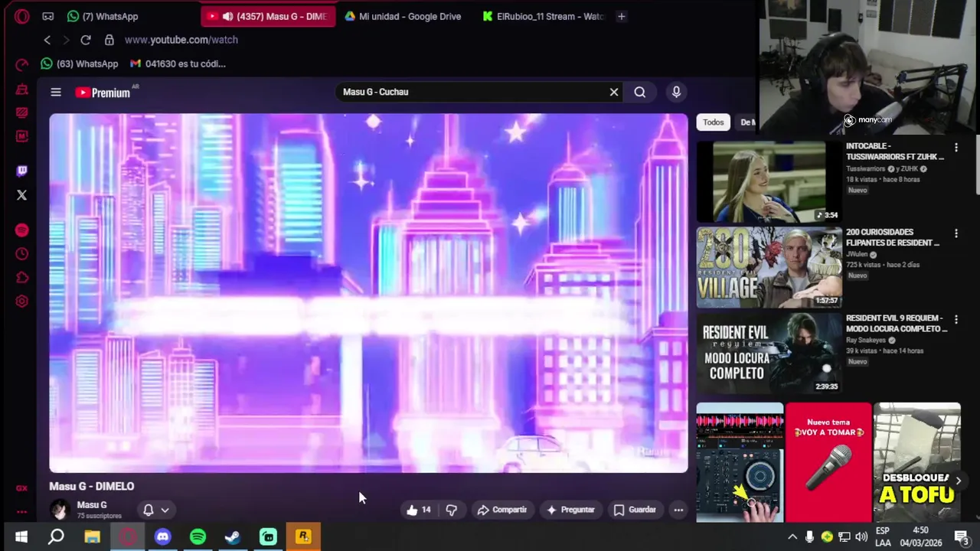The height and width of the screenshot is (551, 980).
Task: Open sidebar three-dots setup menu
Action: click(x=21, y=512)
